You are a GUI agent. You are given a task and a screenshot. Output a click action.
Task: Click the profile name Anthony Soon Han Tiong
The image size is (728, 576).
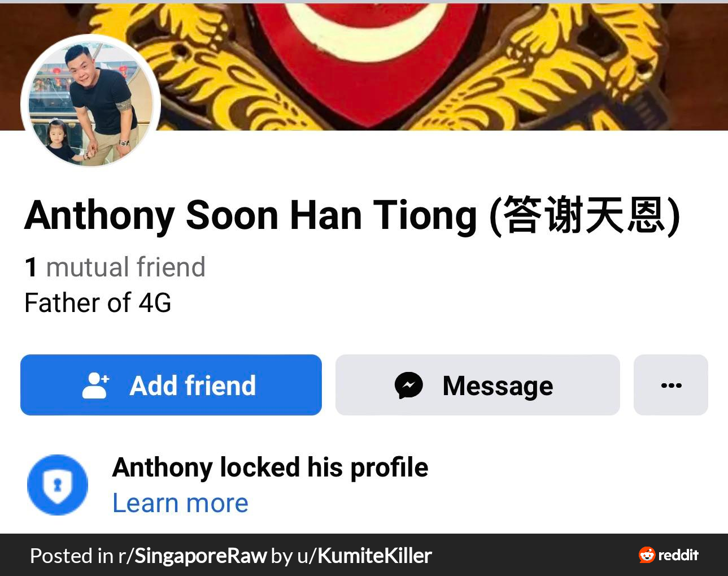[250, 215]
